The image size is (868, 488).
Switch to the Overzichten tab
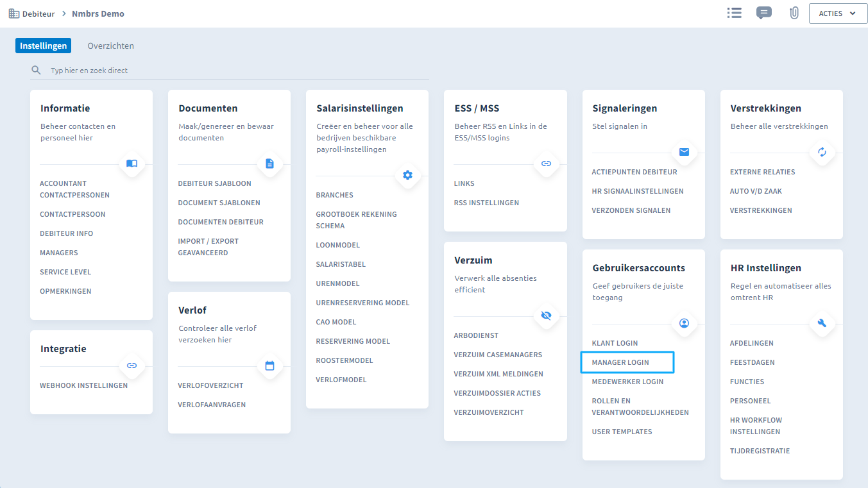coord(111,46)
